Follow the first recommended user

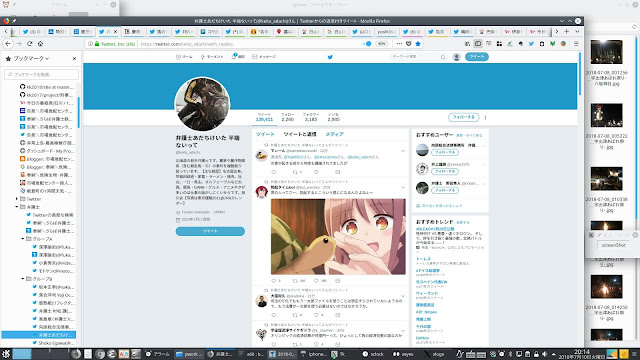[445, 152]
